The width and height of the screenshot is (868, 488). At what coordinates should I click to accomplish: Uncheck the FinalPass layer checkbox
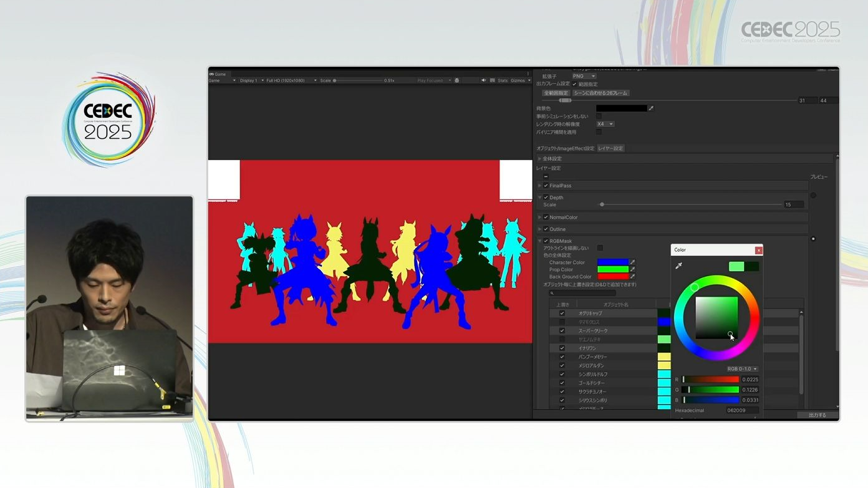tap(546, 186)
